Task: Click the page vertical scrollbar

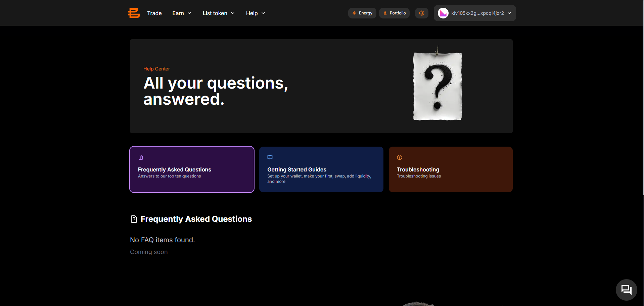Action: pyautogui.click(x=643, y=97)
